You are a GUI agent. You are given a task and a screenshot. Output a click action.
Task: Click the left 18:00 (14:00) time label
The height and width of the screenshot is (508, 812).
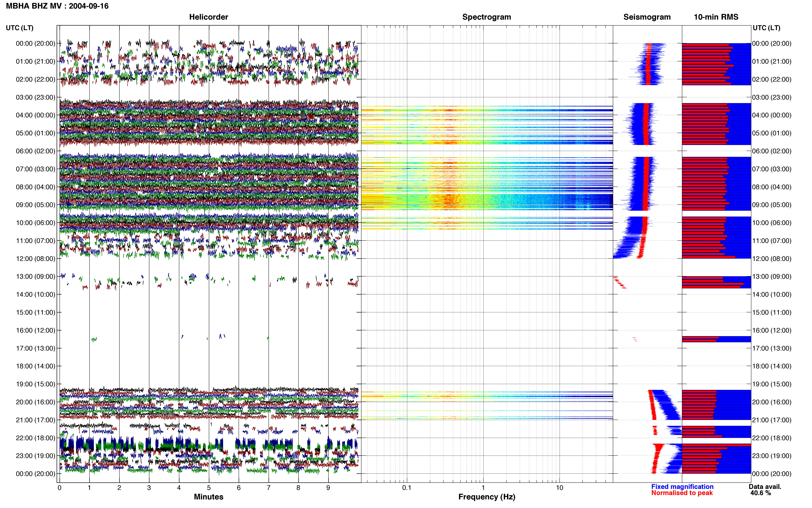click(36, 366)
